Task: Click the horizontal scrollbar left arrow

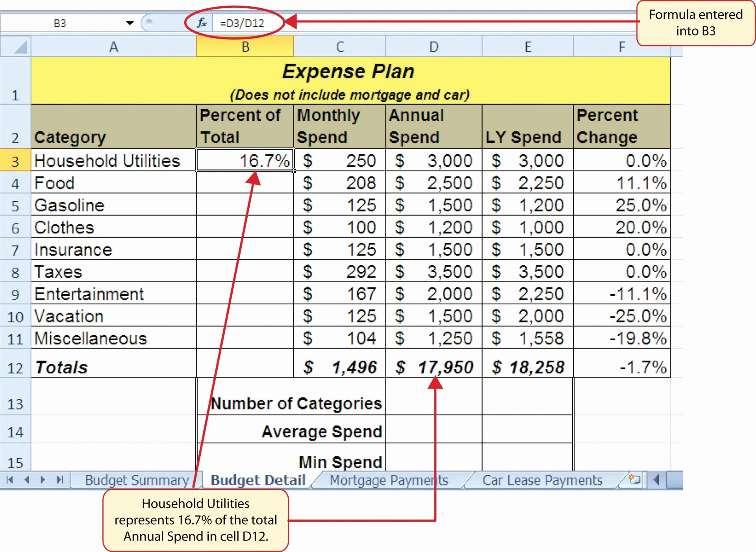Action: coord(656,480)
